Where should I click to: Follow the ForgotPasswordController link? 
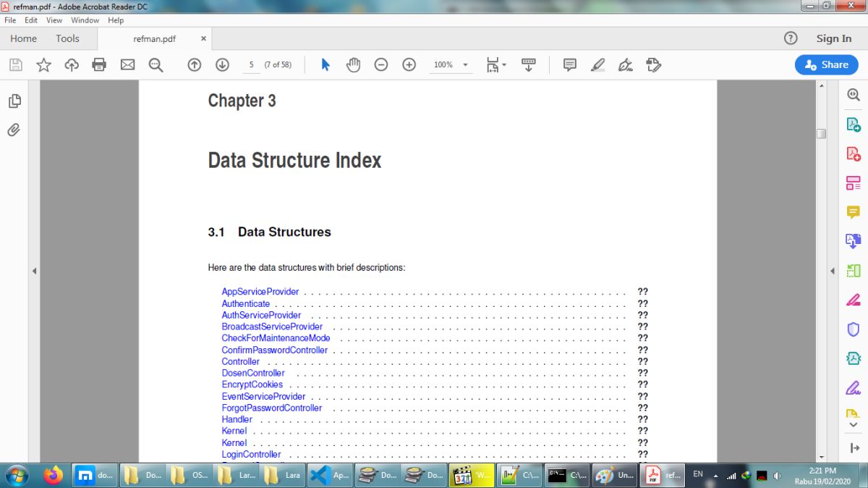[x=272, y=408]
